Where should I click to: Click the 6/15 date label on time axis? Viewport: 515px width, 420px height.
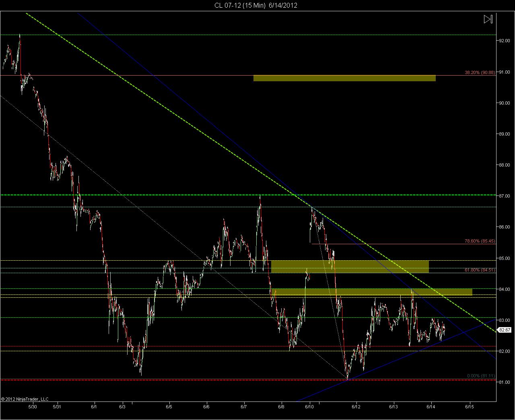470,407
